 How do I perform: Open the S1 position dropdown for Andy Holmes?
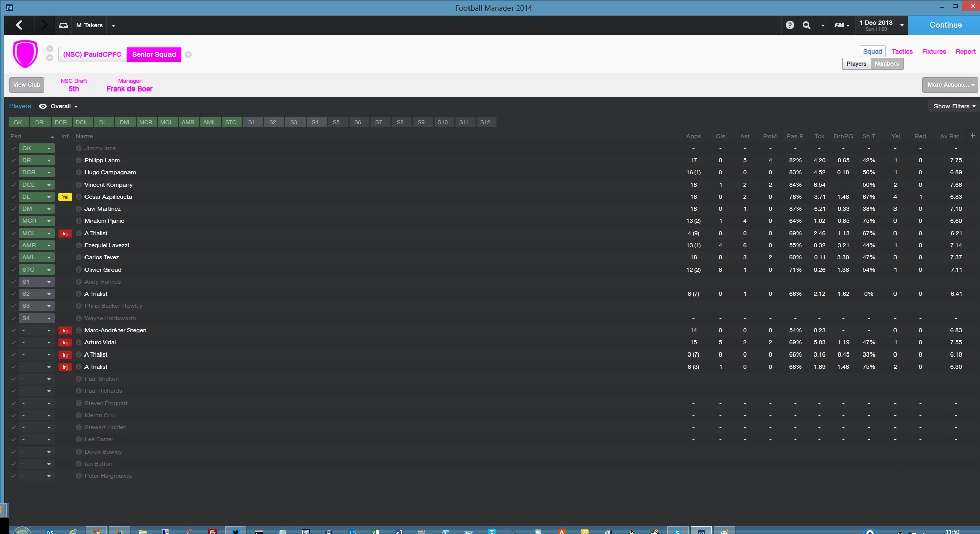click(x=36, y=282)
